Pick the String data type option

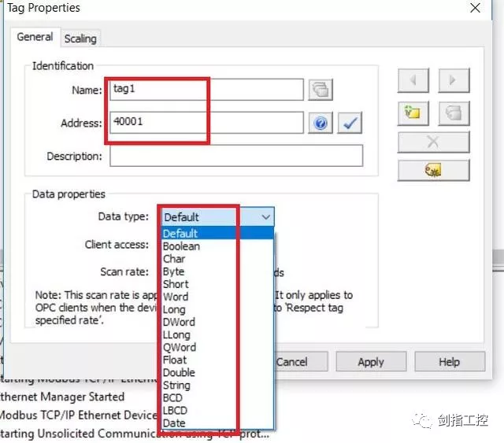(176, 385)
